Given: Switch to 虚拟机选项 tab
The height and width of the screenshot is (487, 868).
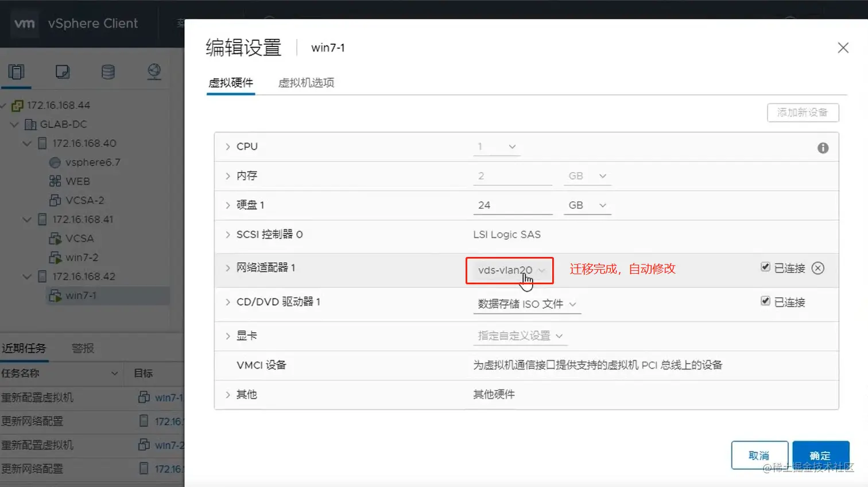Looking at the screenshot, I should pos(306,83).
